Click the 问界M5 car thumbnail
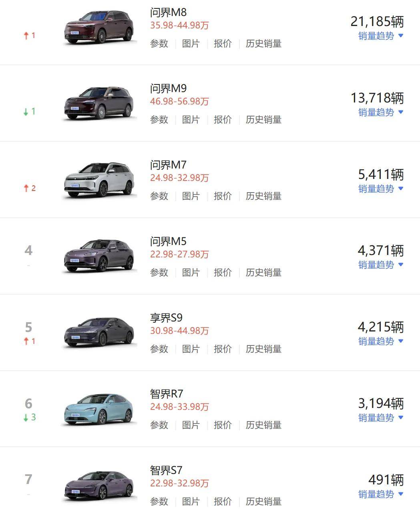 (x=99, y=257)
